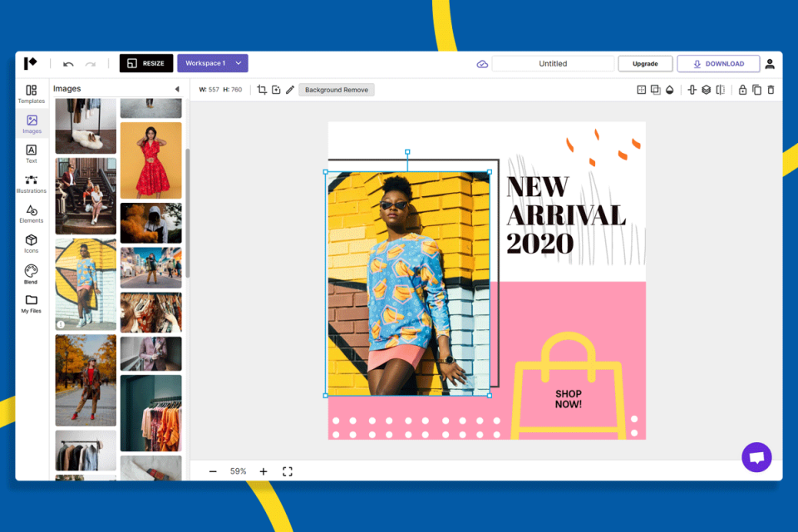This screenshot has height=532, width=798.
Task: Select the red dress photo thumbnail
Action: tap(150, 160)
